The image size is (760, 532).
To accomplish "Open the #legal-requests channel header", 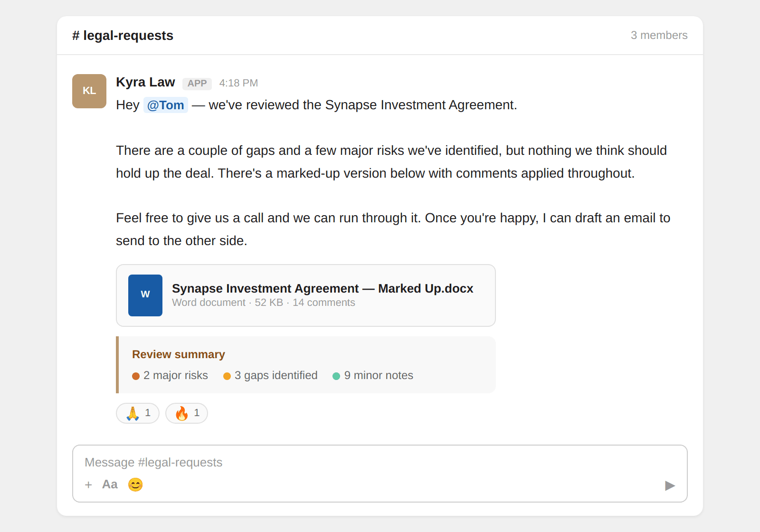I will click(x=123, y=36).
